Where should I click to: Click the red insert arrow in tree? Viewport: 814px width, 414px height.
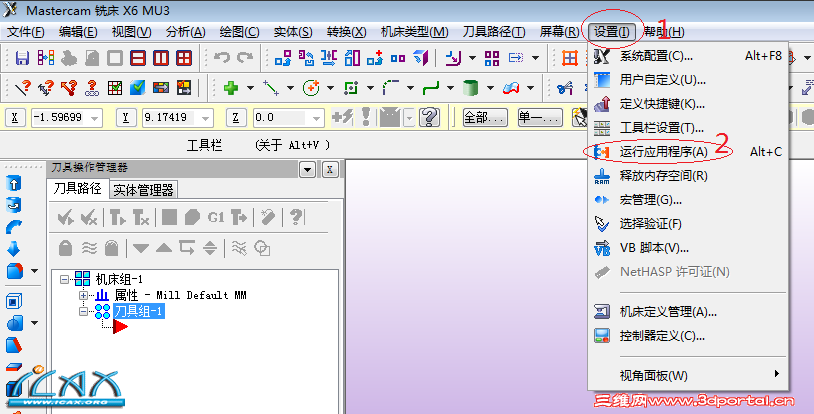[120, 326]
